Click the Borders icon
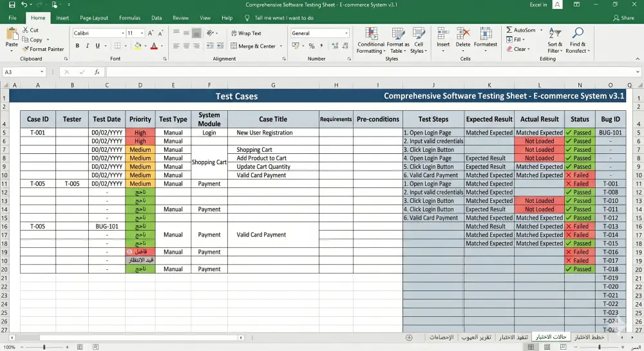The width and height of the screenshot is (644, 351). pyautogui.click(x=117, y=46)
